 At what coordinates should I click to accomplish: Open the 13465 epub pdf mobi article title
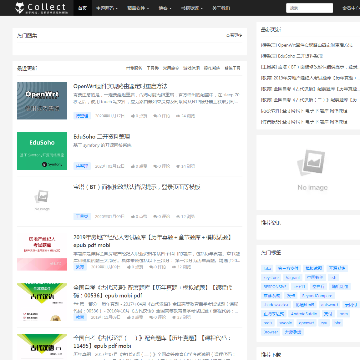tap(152, 342)
